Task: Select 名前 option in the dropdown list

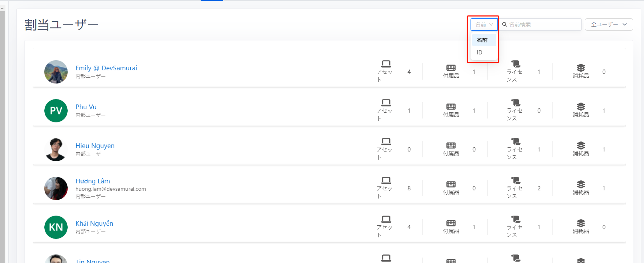Action: pos(483,40)
